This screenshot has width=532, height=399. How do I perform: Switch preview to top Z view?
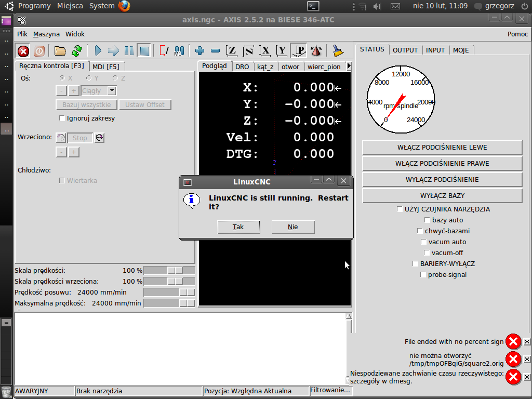pos(232,51)
